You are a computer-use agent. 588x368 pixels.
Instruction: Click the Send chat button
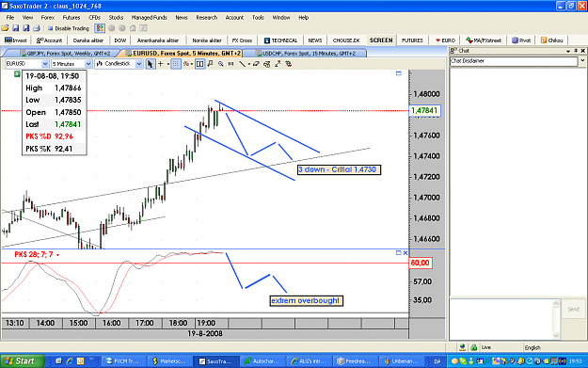pyautogui.click(x=573, y=309)
